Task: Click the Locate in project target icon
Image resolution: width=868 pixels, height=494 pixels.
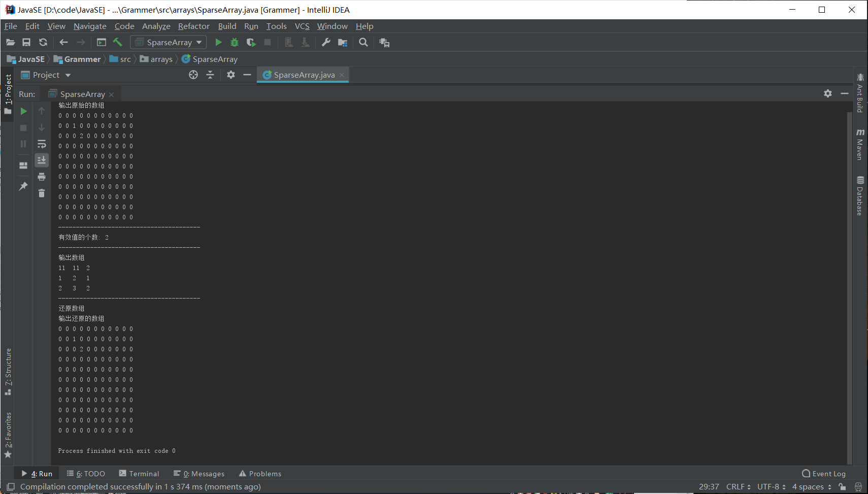Action: (193, 75)
